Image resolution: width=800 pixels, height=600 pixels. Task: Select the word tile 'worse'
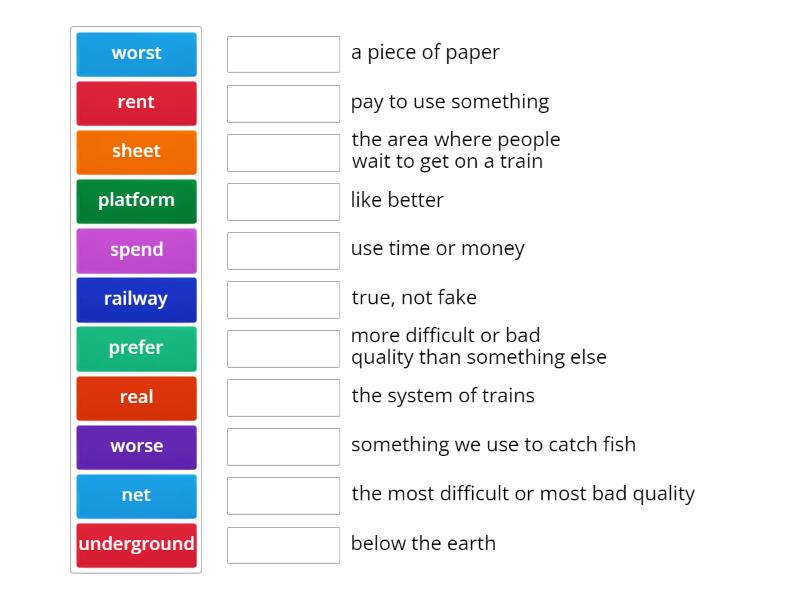point(136,446)
